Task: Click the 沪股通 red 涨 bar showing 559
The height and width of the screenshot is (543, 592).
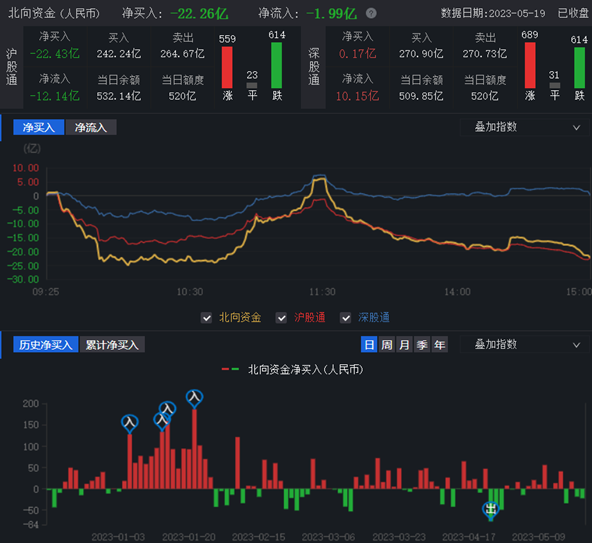Action: click(x=227, y=67)
